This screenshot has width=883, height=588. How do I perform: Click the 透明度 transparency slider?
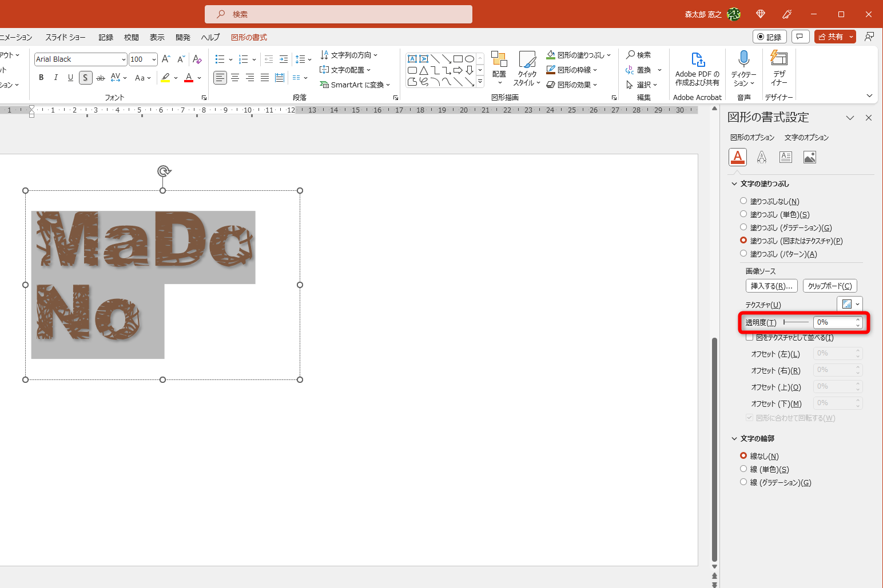[796, 322]
